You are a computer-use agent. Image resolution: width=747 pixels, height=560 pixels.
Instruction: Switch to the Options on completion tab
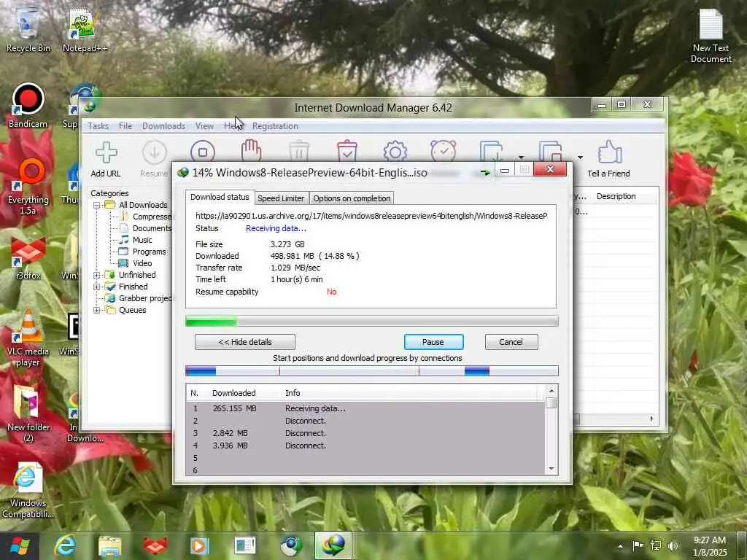pos(352,198)
